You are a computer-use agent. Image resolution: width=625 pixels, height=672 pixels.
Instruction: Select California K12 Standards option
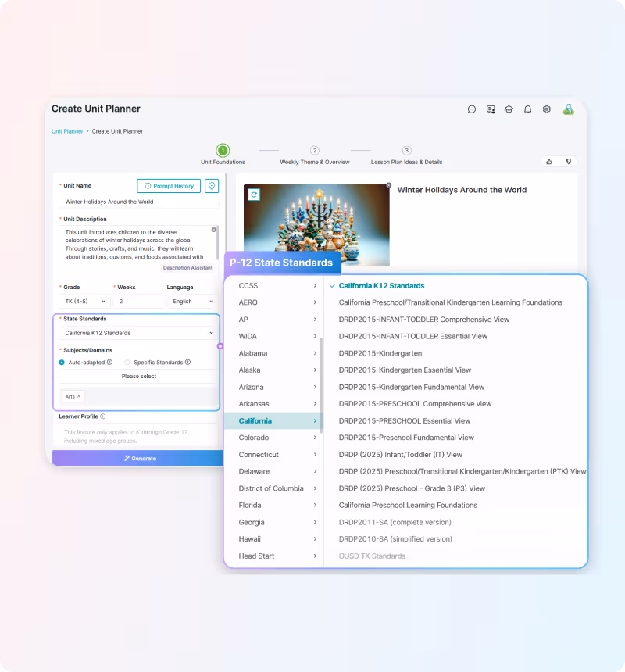pos(381,286)
